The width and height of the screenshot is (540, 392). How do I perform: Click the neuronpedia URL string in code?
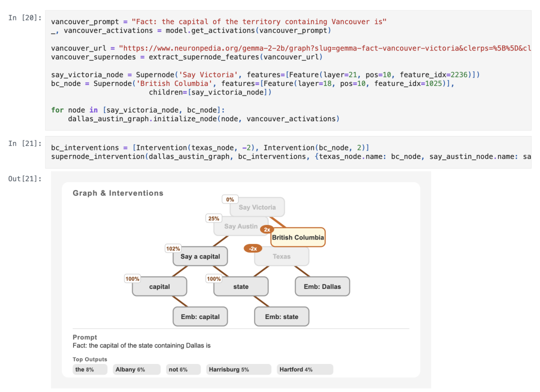[x=325, y=48]
